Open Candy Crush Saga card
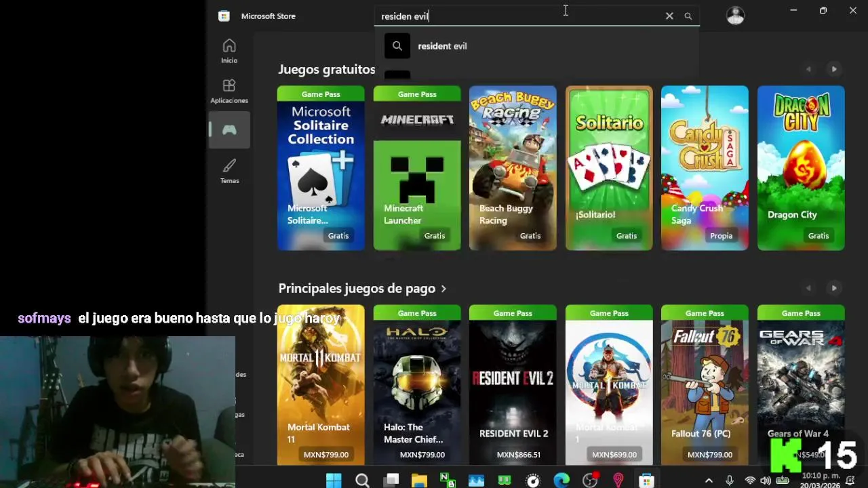This screenshot has width=868, height=488. click(705, 168)
